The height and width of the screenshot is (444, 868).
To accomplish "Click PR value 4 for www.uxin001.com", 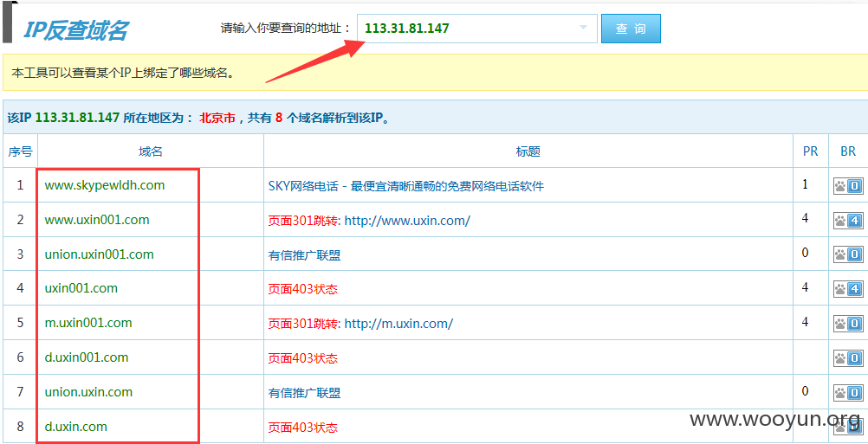I will 805,218.
